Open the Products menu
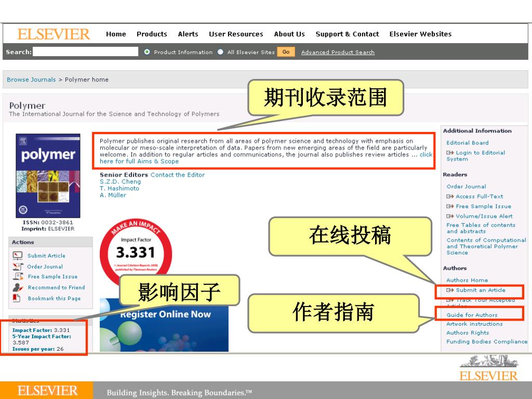Image resolution: width=532 pixels, height=399 pixels. click(152, 34)
